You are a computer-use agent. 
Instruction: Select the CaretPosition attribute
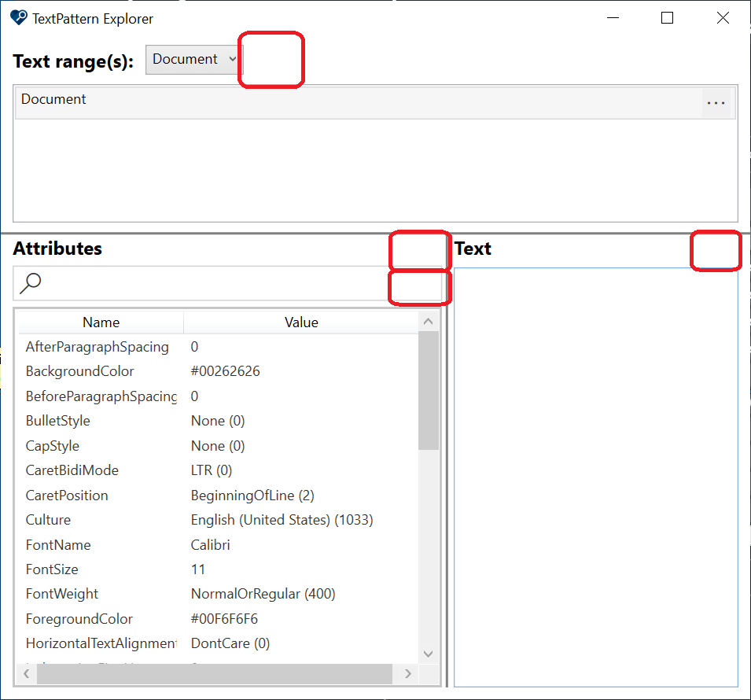pos(67,496)
